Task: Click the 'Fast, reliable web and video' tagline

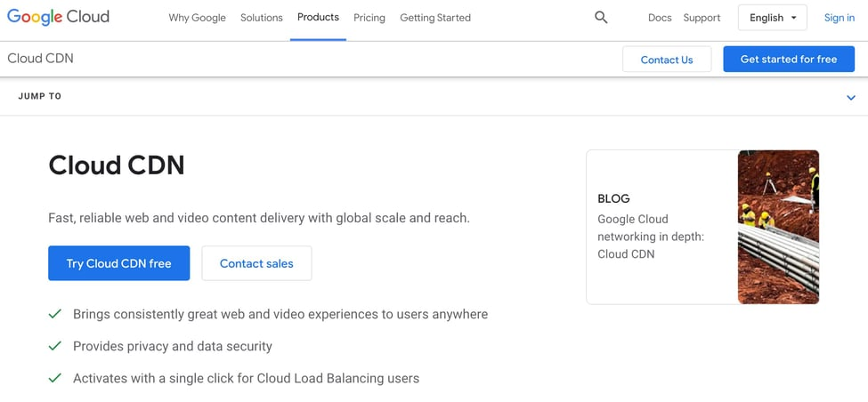Action: [x=259, y=218]
